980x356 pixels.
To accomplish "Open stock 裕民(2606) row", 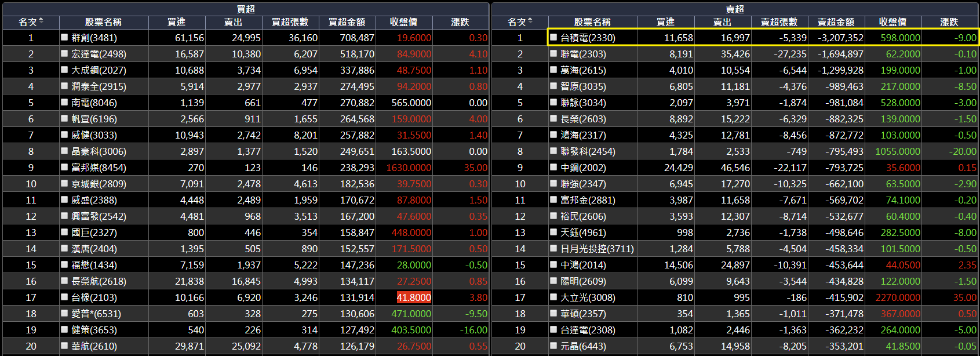I will [x=735, y=216].
